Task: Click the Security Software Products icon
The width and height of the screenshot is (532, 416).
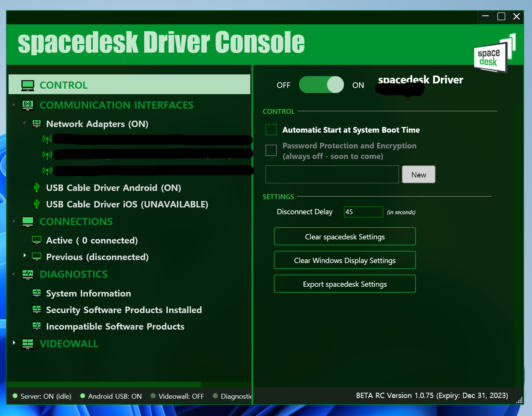Action: pyautogui.click(x=36, y=309)
